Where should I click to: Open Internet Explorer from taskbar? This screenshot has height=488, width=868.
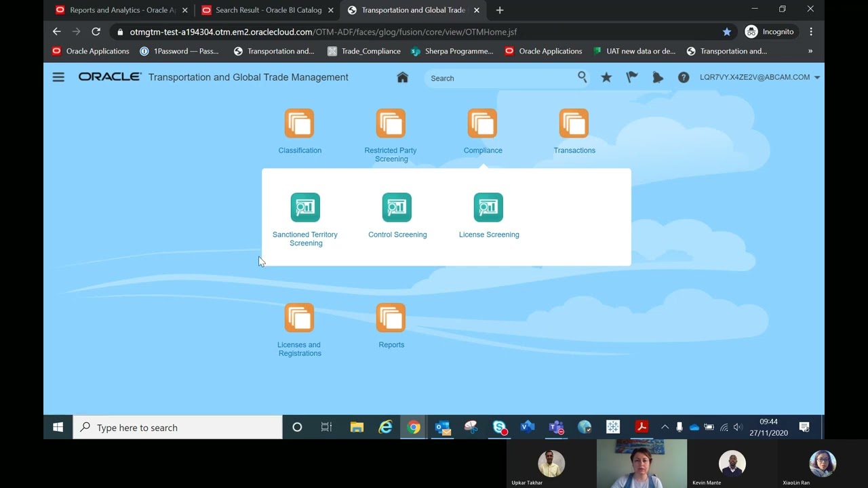pos(385,427)
